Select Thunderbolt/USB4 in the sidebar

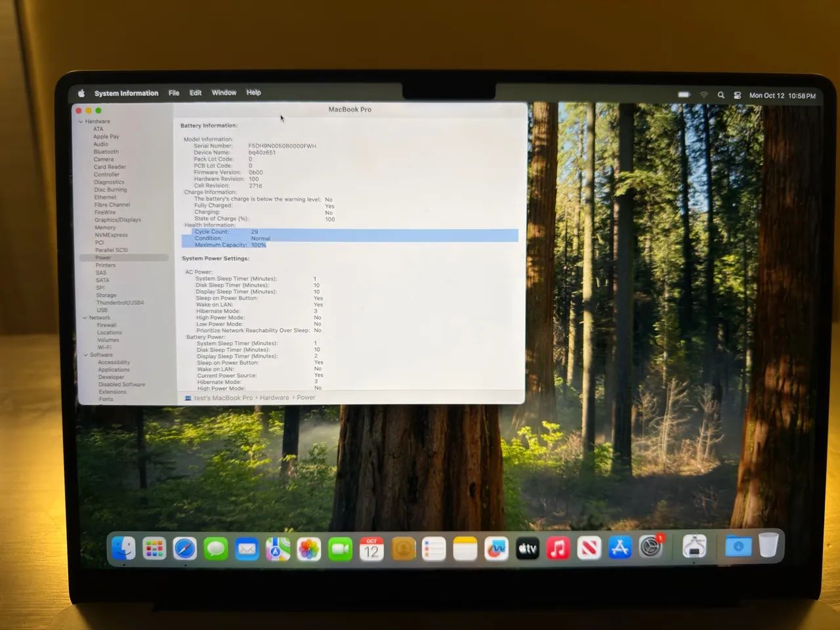(120, 303)
